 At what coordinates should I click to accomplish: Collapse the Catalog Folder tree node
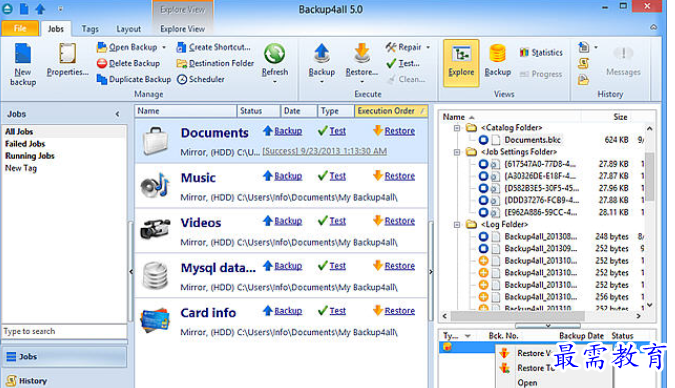click(457, 128)
